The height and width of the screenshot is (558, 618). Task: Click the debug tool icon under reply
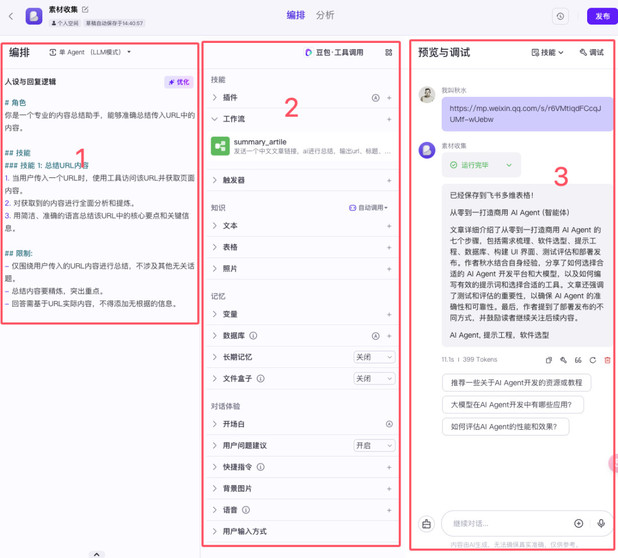[x=563, y=360]
